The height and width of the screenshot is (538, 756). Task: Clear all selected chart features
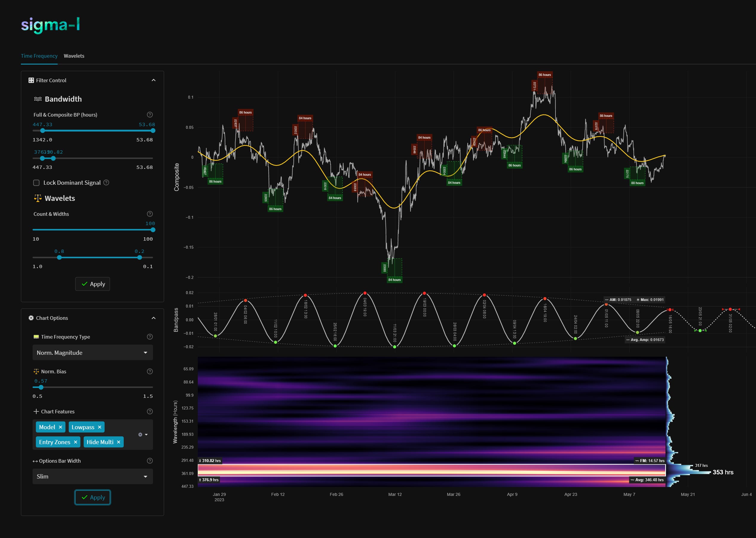(141, 434)
